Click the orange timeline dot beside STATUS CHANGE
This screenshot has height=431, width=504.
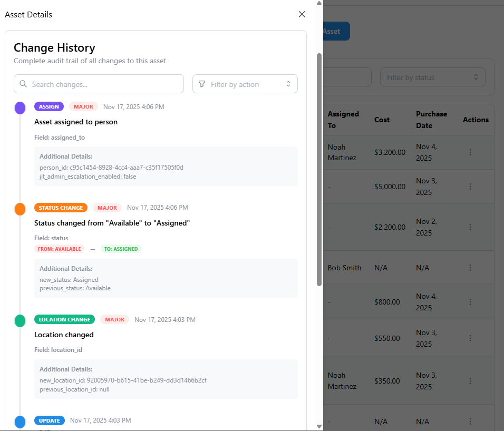(20, 209)
